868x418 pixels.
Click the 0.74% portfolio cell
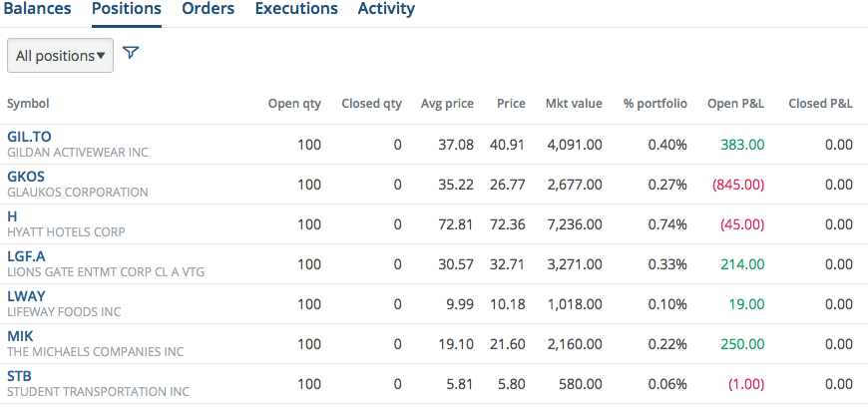click(x=667, y=224)
